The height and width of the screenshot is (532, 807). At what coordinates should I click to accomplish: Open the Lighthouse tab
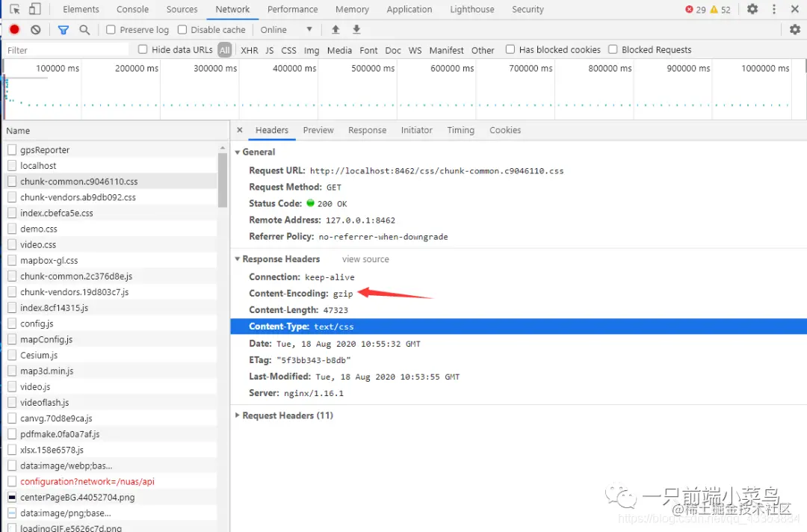coord(472,9)
